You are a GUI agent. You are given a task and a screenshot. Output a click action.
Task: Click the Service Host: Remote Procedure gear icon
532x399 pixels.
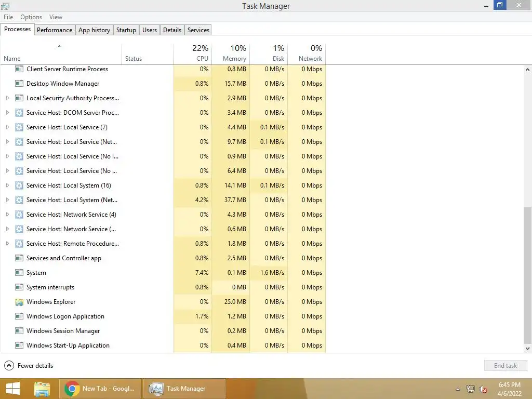coord(19,244)
